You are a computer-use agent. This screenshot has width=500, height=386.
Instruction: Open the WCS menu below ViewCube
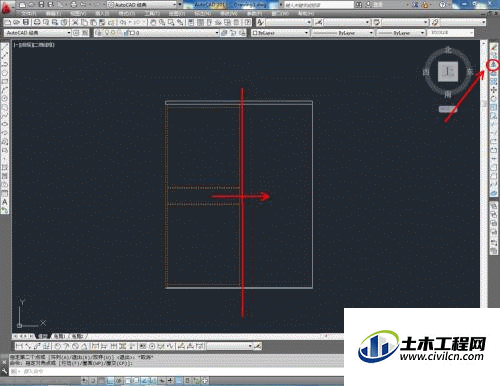448,109
